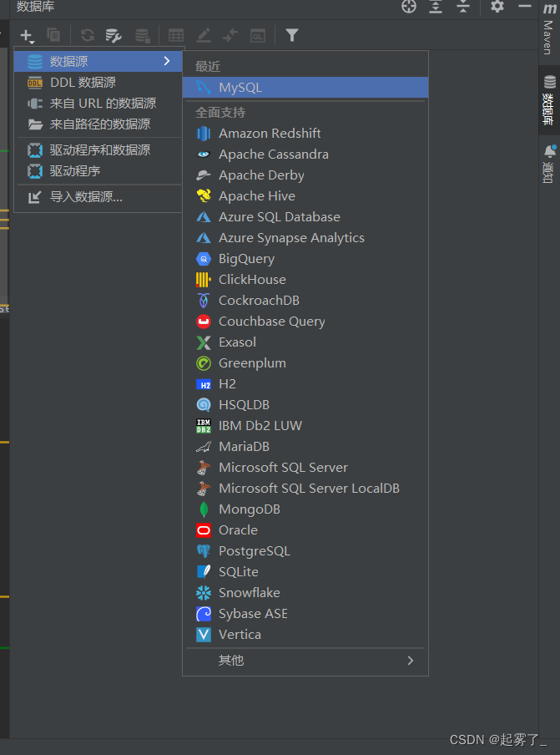Click the Duplicate icon in database toolbar

(53, 35)
